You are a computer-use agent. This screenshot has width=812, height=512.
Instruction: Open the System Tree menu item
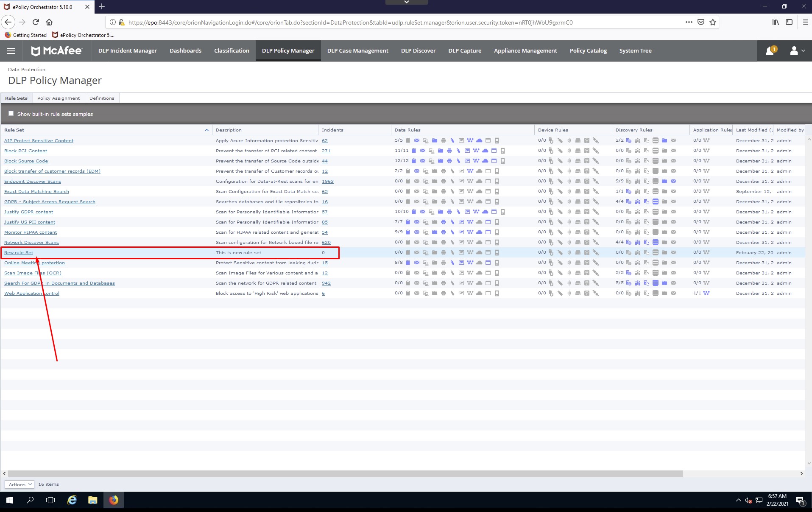click(x=635, y=51)
